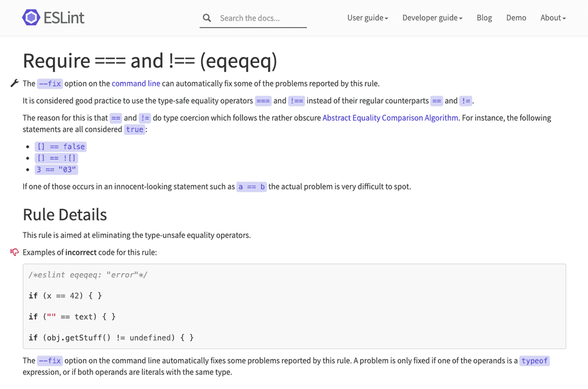The width and height of the screenshot is (588, 389).
Task: Open the Demo page
Action: pos(516,18)
